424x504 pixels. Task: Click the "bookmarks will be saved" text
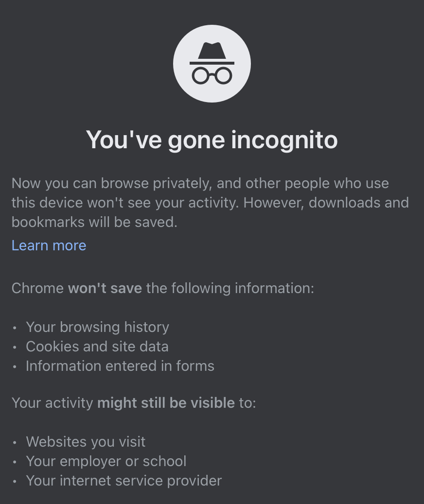[94, 222]
